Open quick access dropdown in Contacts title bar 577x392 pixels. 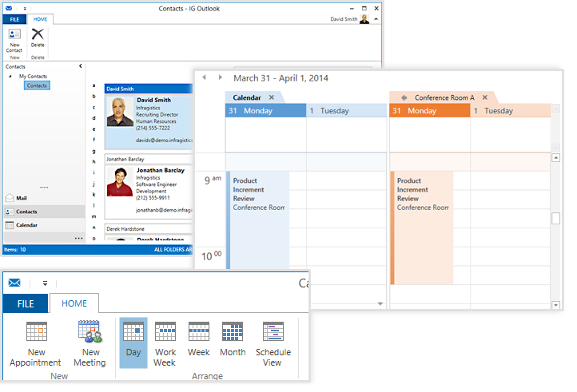tap(25, 9)
